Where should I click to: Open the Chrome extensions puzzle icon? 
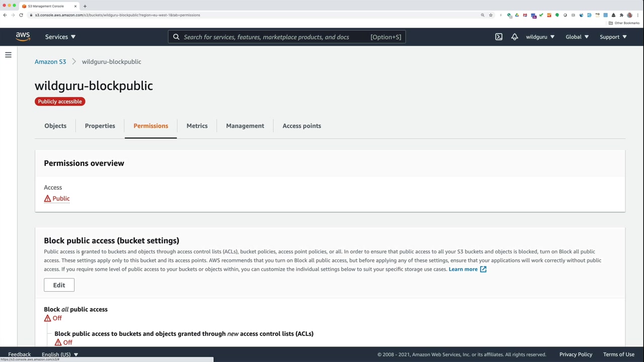click(621, 15)
